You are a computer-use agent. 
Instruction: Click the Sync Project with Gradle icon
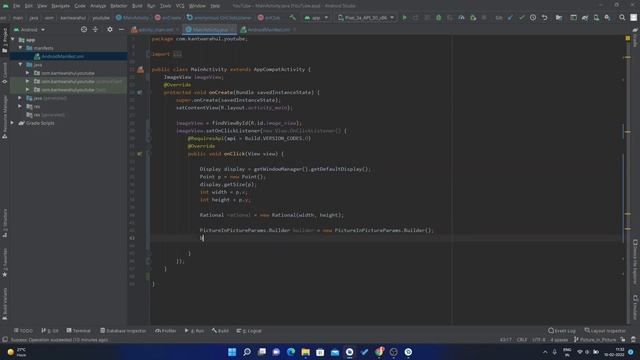point(585,18)
